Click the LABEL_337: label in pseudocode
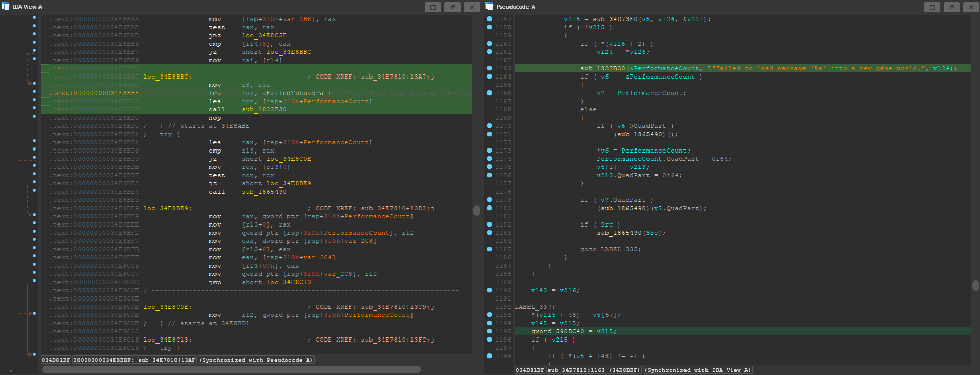Viewport: 980px width, 375px height. [x=535, y=307]
